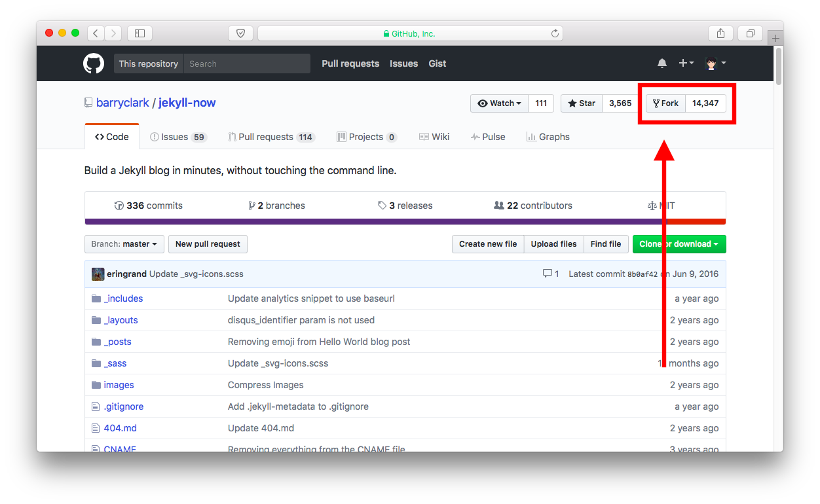Click the Safari forward arrow
This screenshot has width=820, height=504.
[x=113, y=33]
